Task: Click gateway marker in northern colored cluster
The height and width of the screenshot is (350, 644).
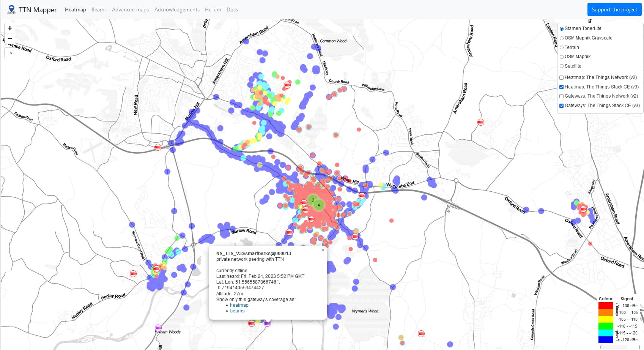Action: point(287,85)
